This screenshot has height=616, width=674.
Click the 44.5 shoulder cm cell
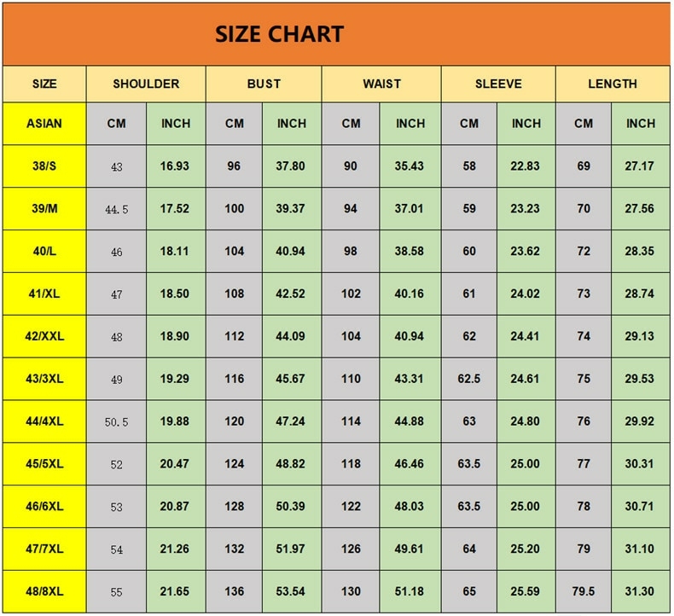[117, 208]
